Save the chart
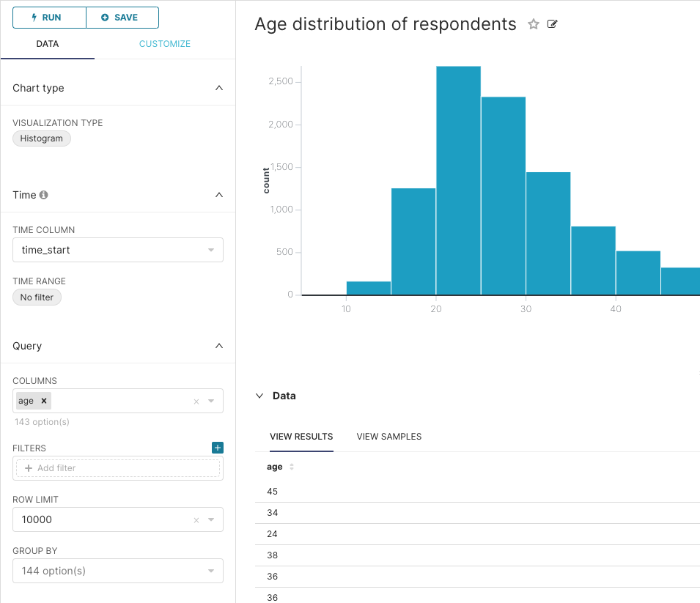 point(122,18)
